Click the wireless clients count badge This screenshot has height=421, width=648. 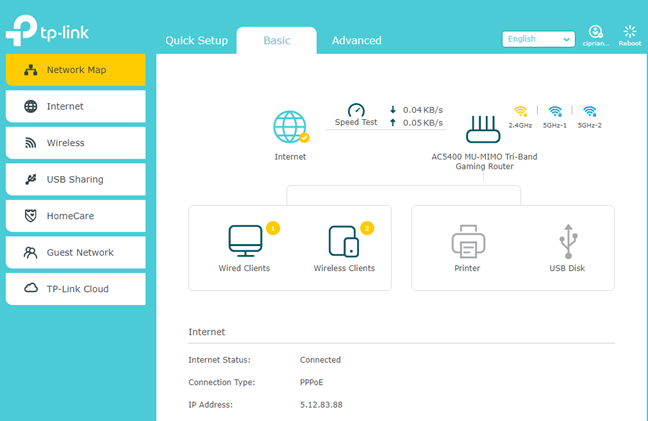(367, 228)
